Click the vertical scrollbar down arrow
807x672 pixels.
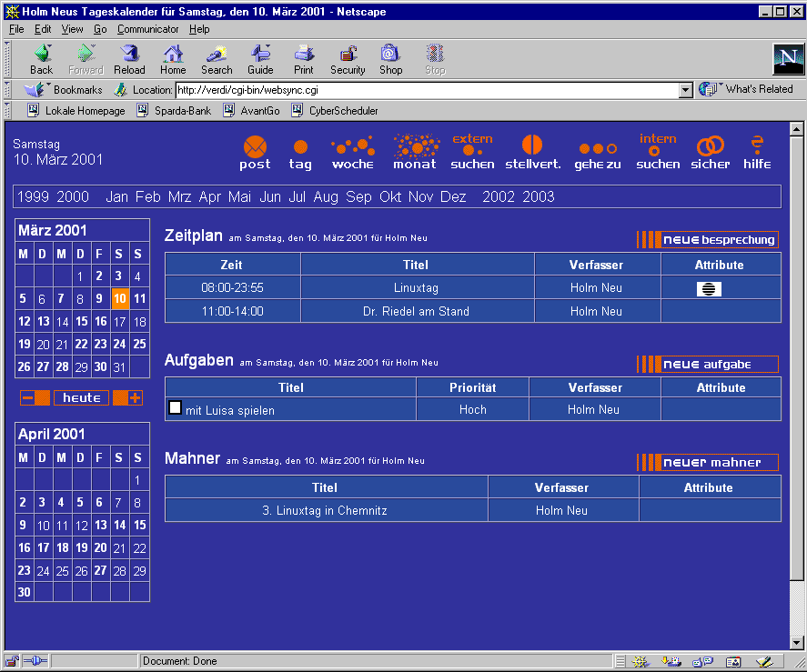[797, 641]
